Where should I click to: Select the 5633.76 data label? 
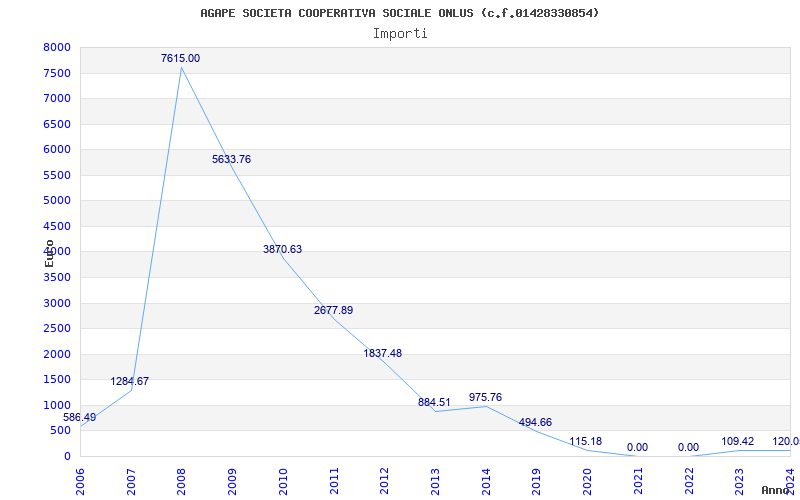click(x=232, y=159)
